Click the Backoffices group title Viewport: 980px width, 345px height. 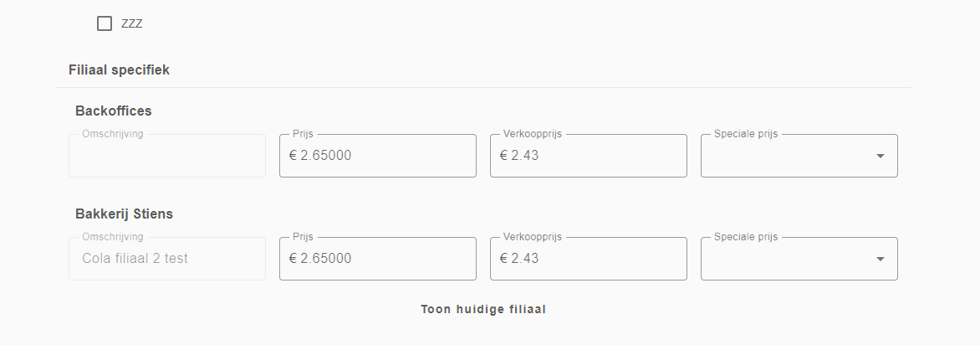click(x=113, y=111)
